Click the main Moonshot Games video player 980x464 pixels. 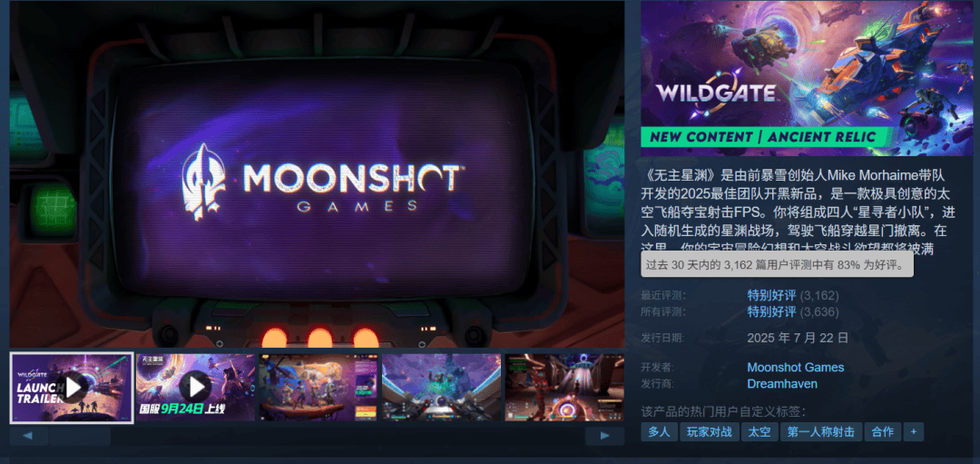tap(317, 174)
